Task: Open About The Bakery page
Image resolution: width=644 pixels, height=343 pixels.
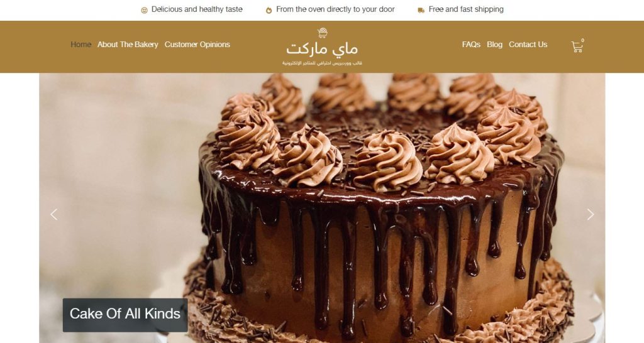Action: (128, 45)
